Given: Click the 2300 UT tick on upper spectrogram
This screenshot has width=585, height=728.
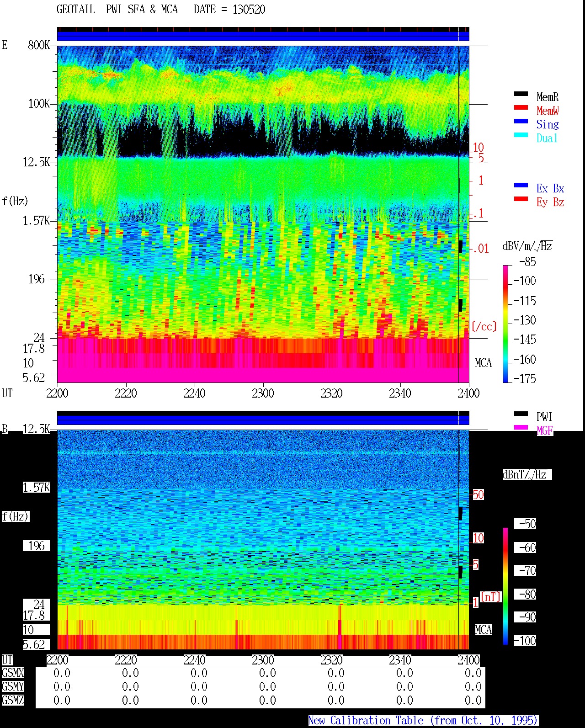Looking at the screenshot, I should pos(263,393).
